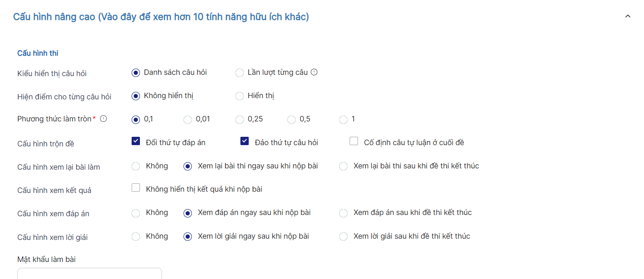
Task: Choose Xem đáp án sau khi đề thi kết thúc
Action: coord(343,213)
